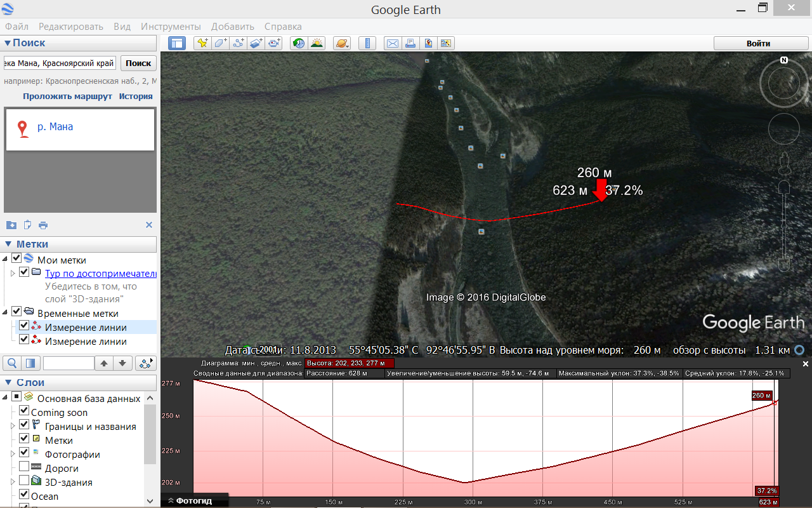812x508 pixels.
Task: Open historical imagery clock icon
Action: pos(298,43)
